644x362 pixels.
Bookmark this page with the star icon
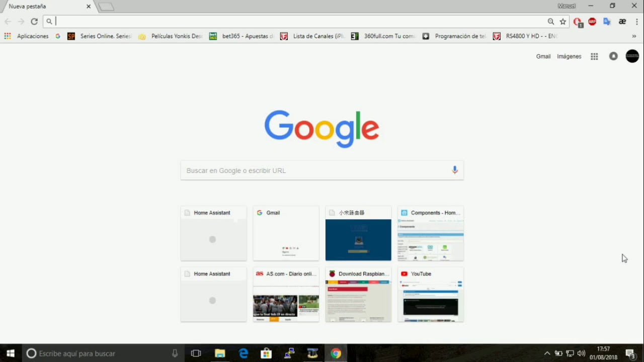click(x=563, y=22)
